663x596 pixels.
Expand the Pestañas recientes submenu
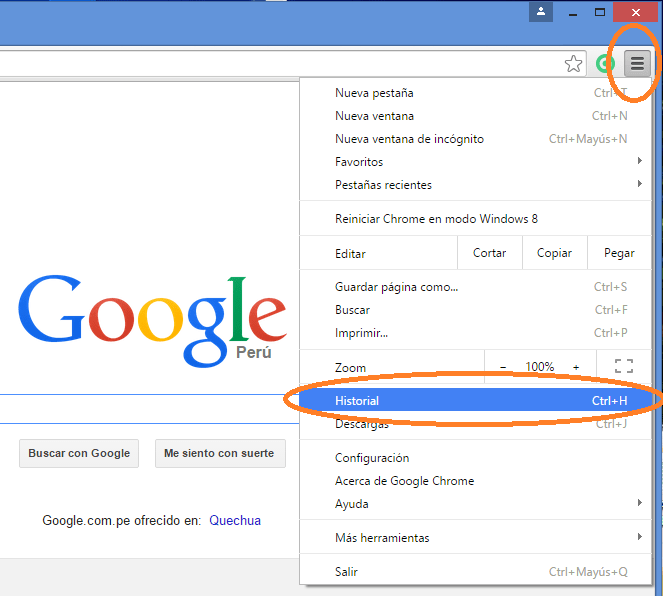point(475,185)
